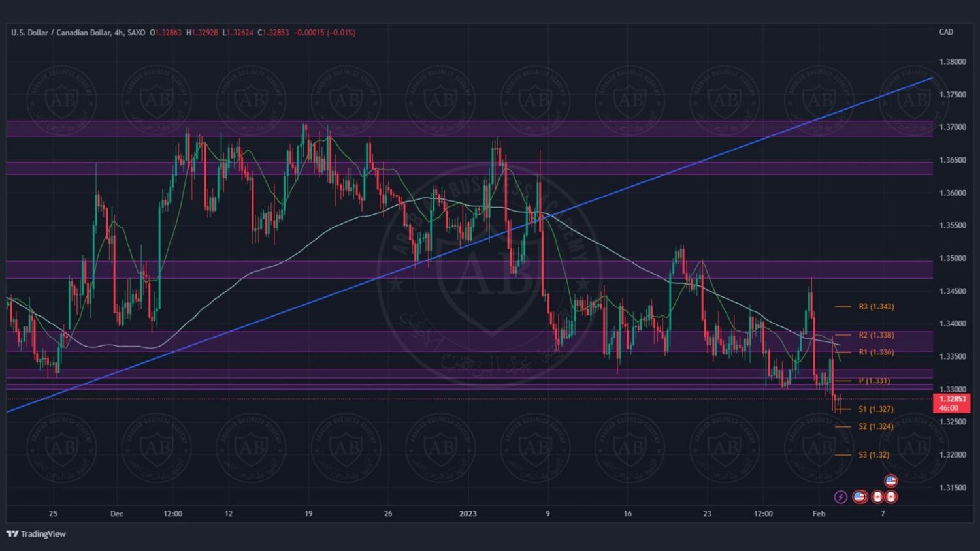This screenshot has height=551, width=980.
Task: Click the 1.35500 price axis label
Action: pos(953,226)
